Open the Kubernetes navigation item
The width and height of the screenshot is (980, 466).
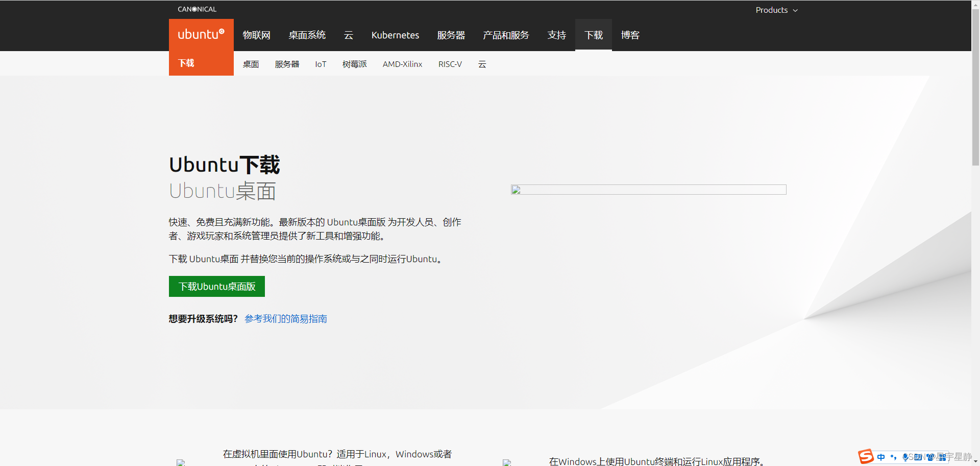(395, 35)
